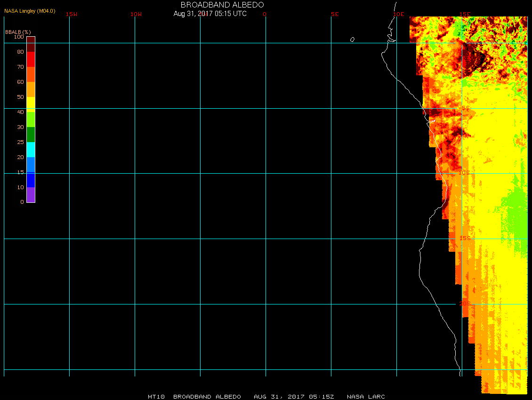
Task: Choose the dark maroon 80-100 legend swatch
Action: pos(31,44)
